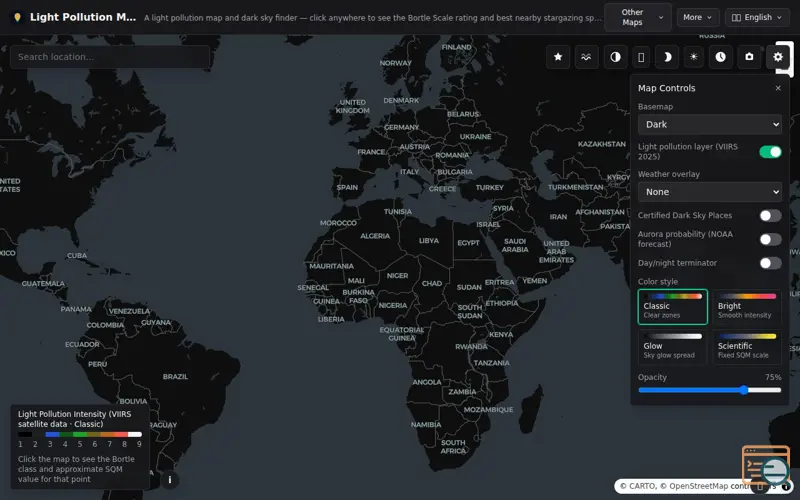Enable the Aurora probability toggle

770,239
